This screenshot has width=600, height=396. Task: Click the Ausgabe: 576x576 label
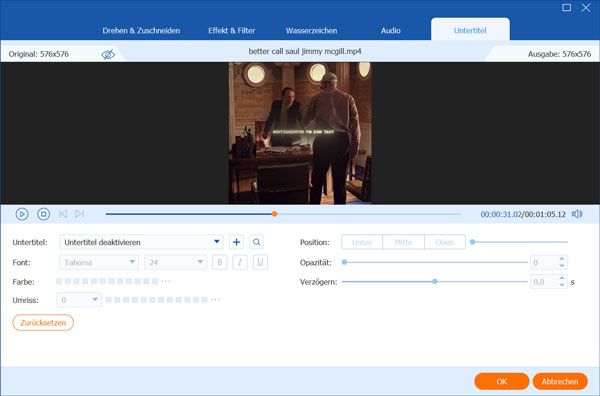(x=559, y=54)
